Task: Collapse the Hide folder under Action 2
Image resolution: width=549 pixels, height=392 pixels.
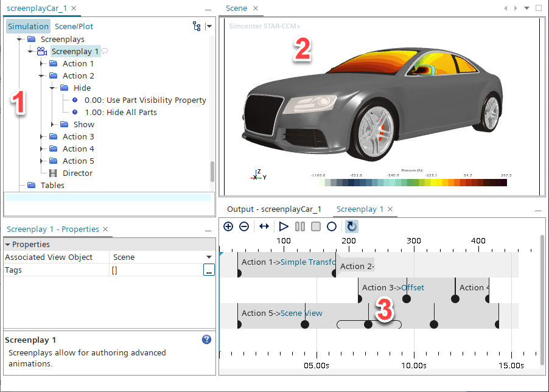Action: click(52, 88)
